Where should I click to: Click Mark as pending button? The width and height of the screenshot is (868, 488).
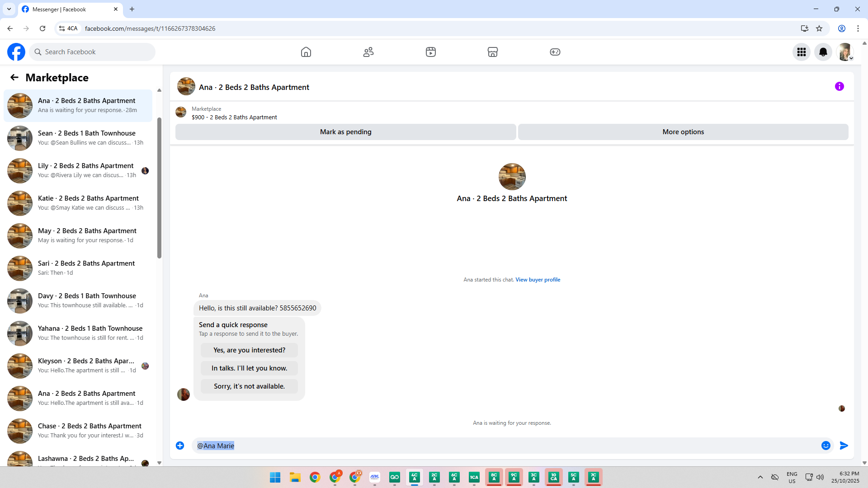click(x=345, y=132)
